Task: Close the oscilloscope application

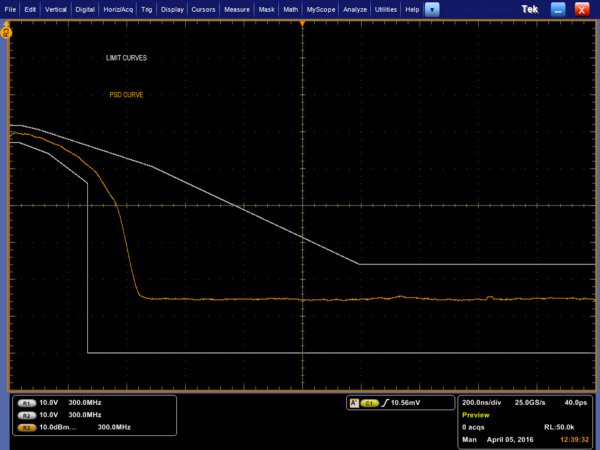Action: (582, 10)
